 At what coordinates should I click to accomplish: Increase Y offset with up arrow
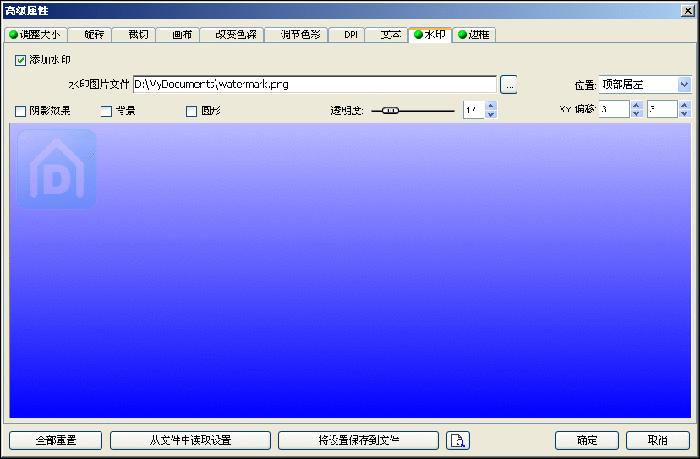[684, 105]
